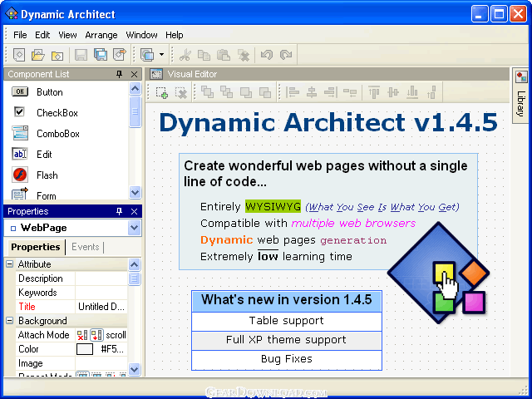Viewport: 532px width, 399px height.
Task: Click the Send backward icon
Action: [265, 92]
